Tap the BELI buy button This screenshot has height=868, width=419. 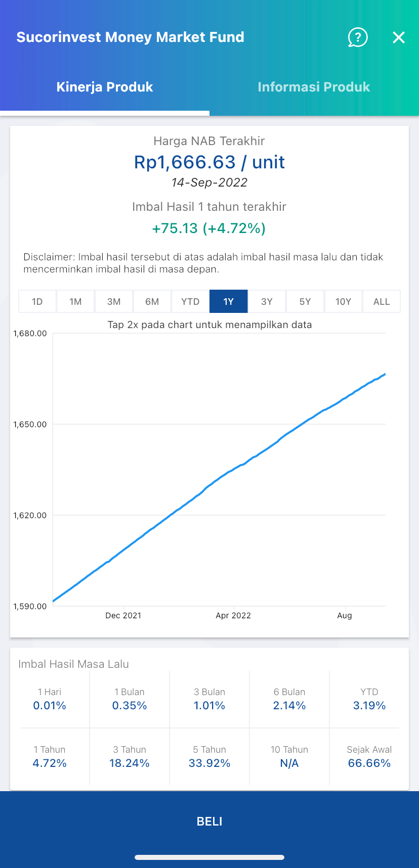(209, 821)
